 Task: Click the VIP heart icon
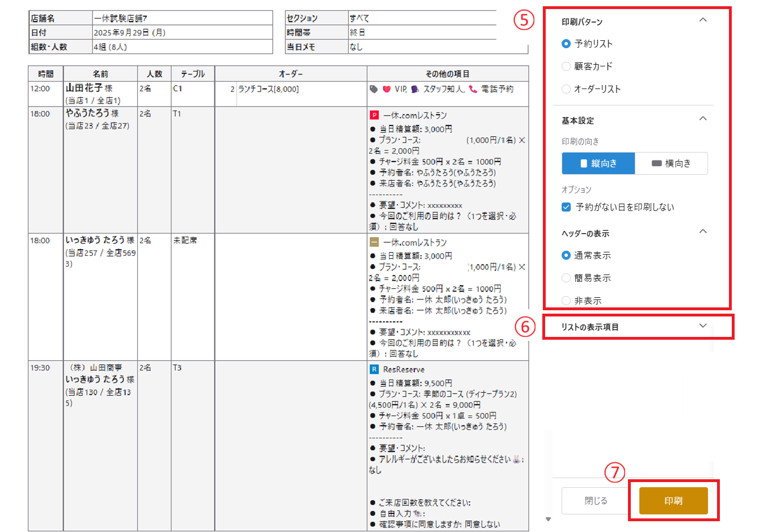(387, 89)
